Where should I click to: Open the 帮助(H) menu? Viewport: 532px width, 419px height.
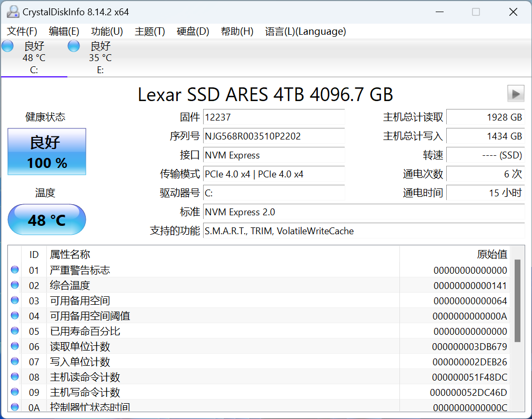pyautogui.click(x=237, y=32)
